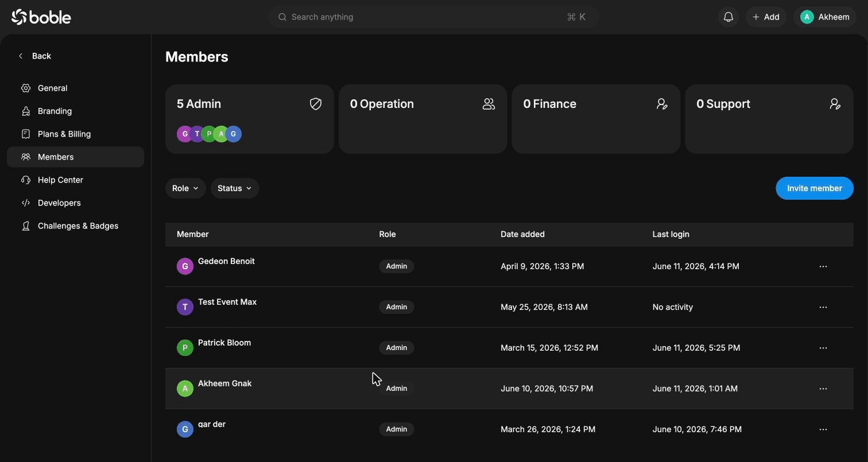Open Plans & Billing in sidebar
The width and height of the screenshot is (868, 462).
click(75, 134)
